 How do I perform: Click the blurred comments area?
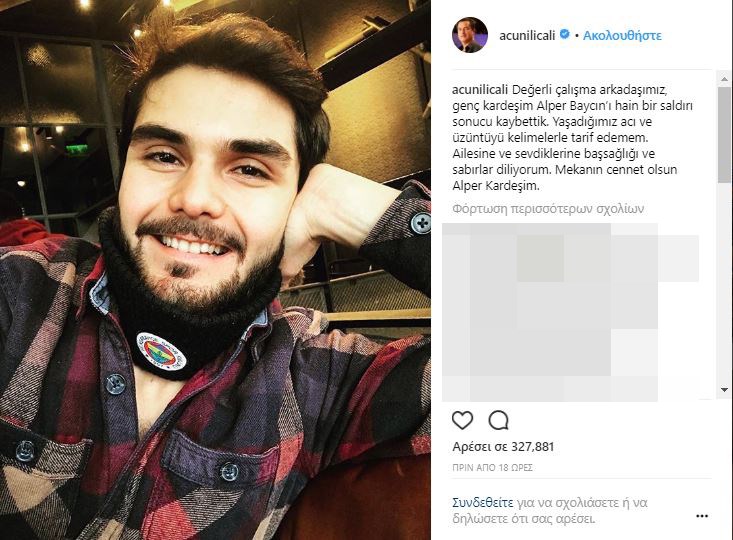pyautogui.click(x=570, y=312)
